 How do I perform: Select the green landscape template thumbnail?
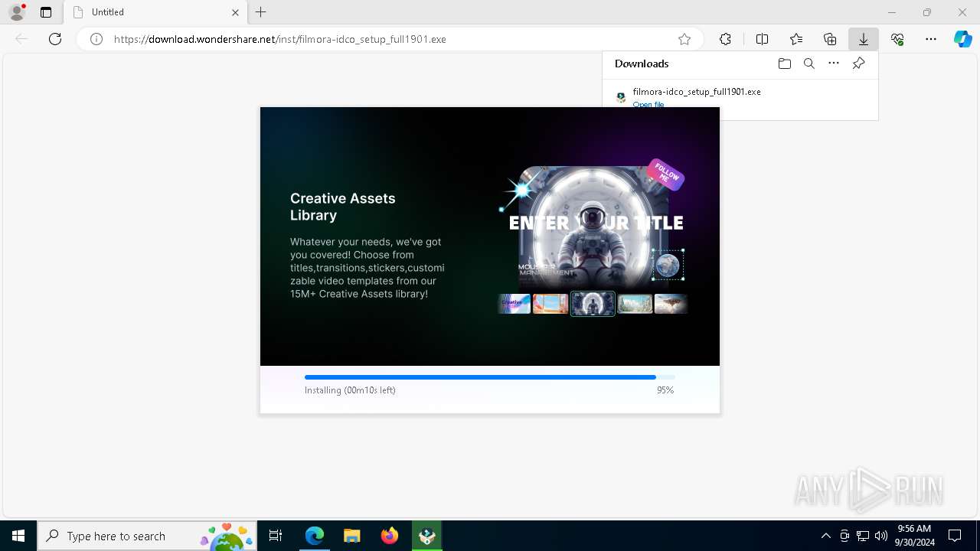[635, 304]
